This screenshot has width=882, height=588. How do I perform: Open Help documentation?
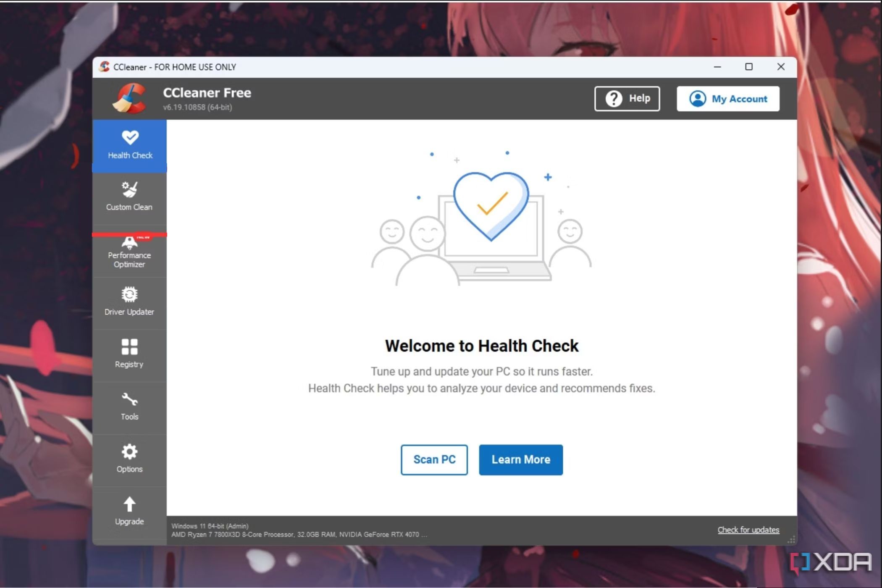(x=626, y=98)
